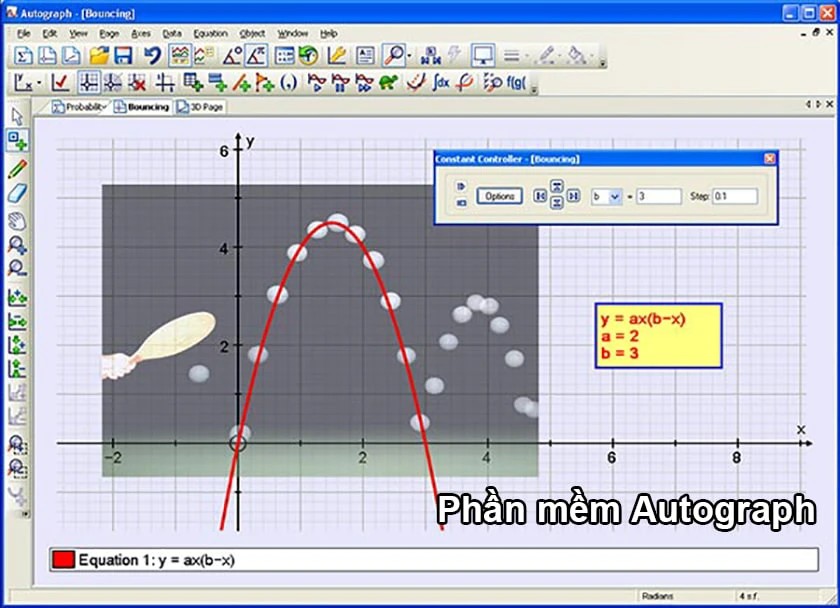
Task: Open the folder icon to load file
Action: point(99,56)
